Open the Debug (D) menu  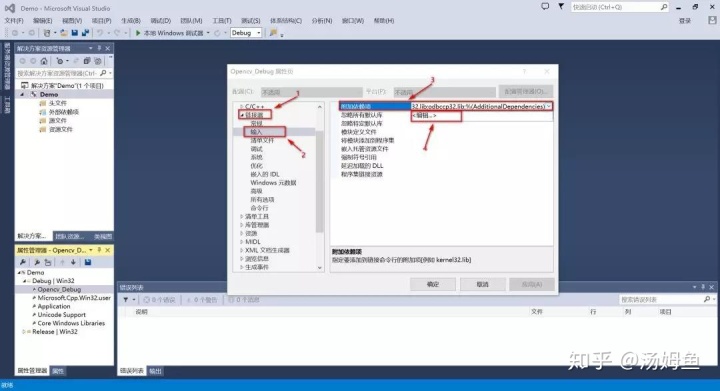[160, 21]
